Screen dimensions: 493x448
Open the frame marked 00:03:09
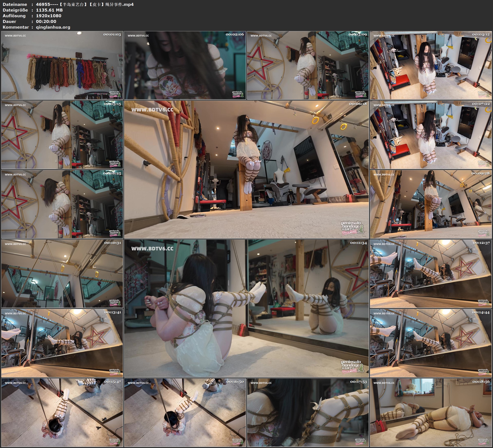click(308, 65)
